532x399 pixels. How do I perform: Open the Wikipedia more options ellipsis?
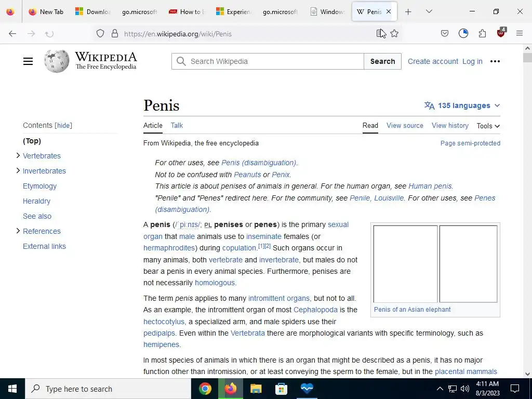coord(495,61)
